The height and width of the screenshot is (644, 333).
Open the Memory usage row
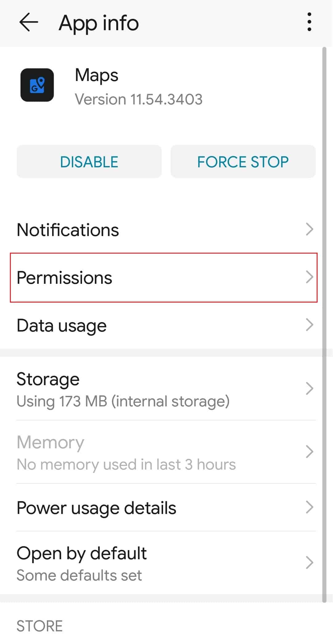(x=166, y=452)
